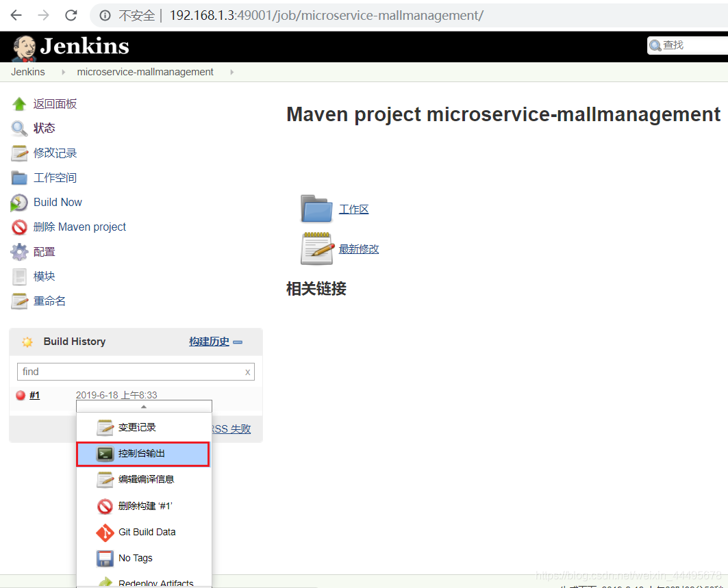Collapse the build history with the minus toggle
Image resolution: width=728 pixels, height=588 pixels.
coord(238,342)
